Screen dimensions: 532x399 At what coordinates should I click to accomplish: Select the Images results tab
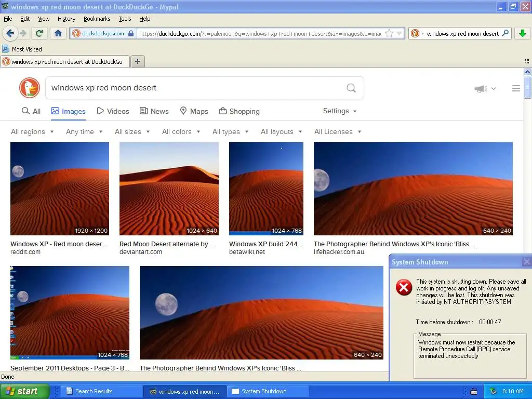68,111
